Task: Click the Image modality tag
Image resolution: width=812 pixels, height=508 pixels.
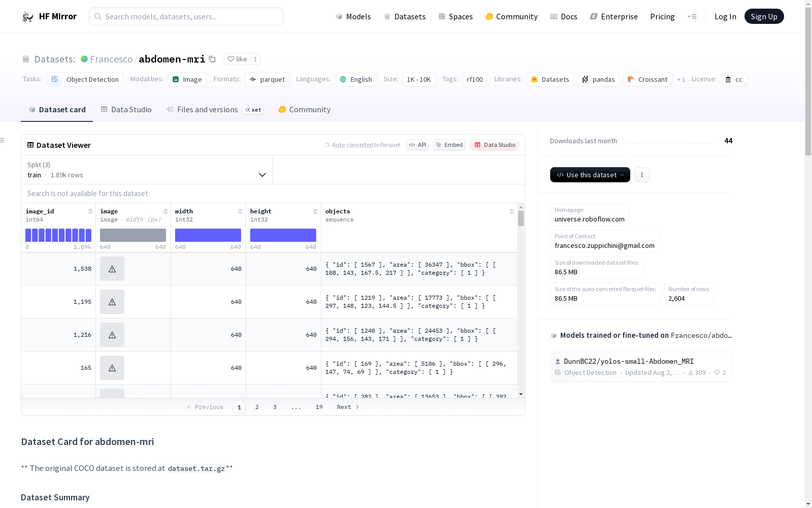Action: click(x=187, y=79)
